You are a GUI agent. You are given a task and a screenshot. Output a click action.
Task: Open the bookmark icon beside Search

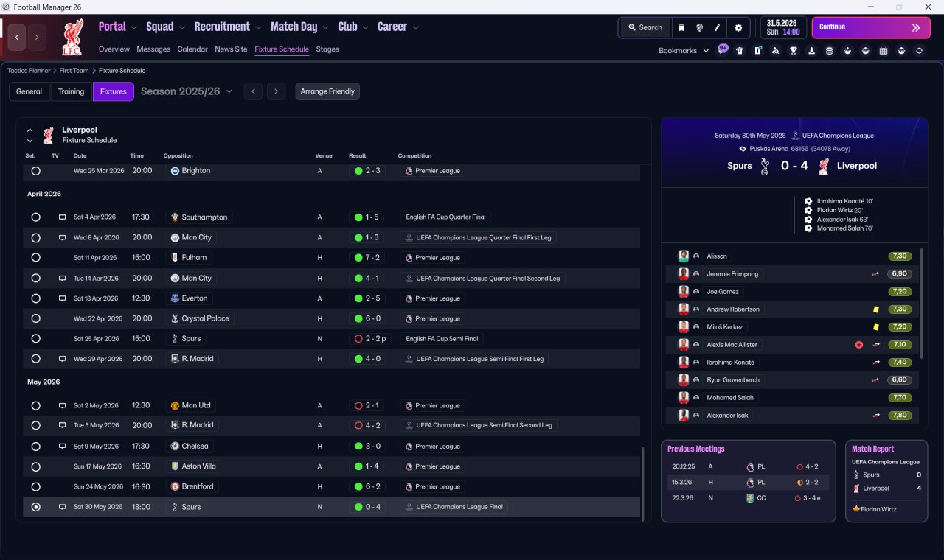681,27
